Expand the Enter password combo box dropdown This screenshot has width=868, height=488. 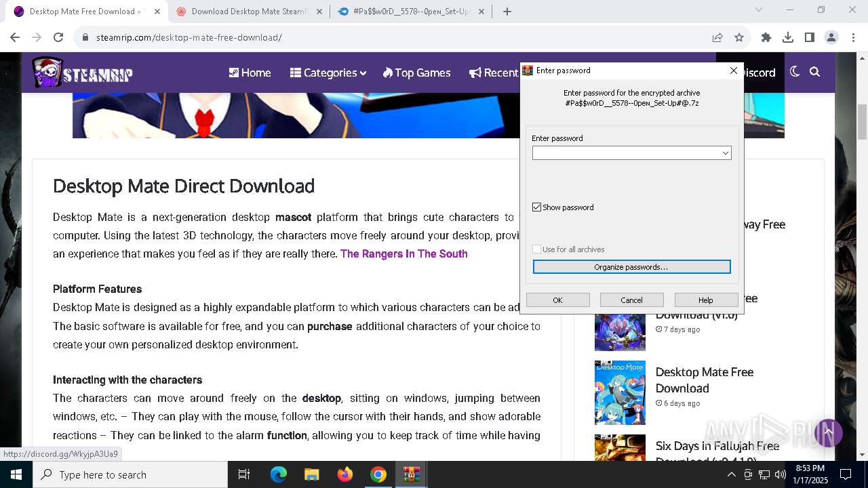pos(726,153)
